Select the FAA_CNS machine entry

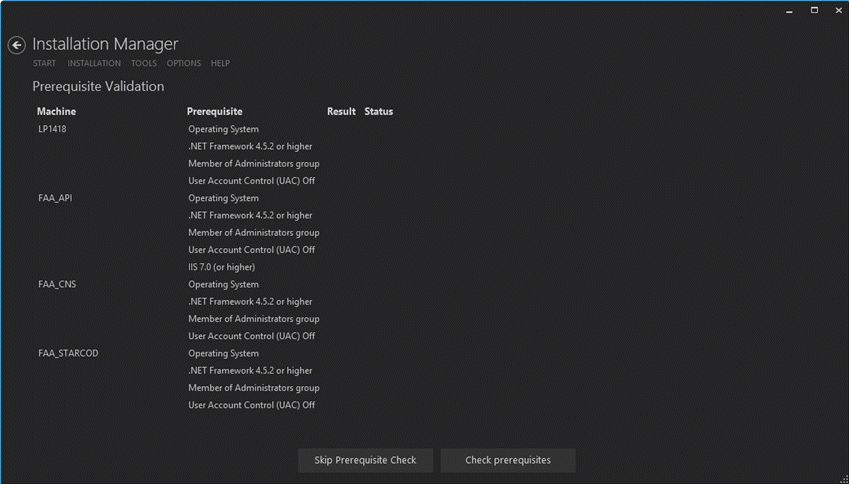pyautogui.click(x=57, y=284)
